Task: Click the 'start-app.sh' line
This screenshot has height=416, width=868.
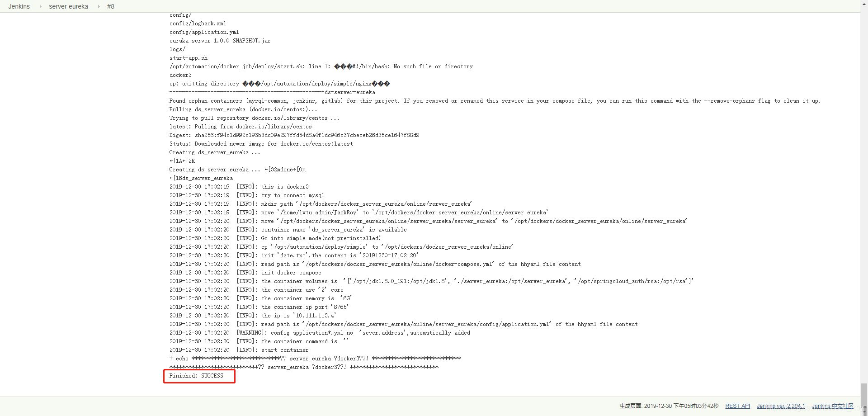Action: coord(189,58)
